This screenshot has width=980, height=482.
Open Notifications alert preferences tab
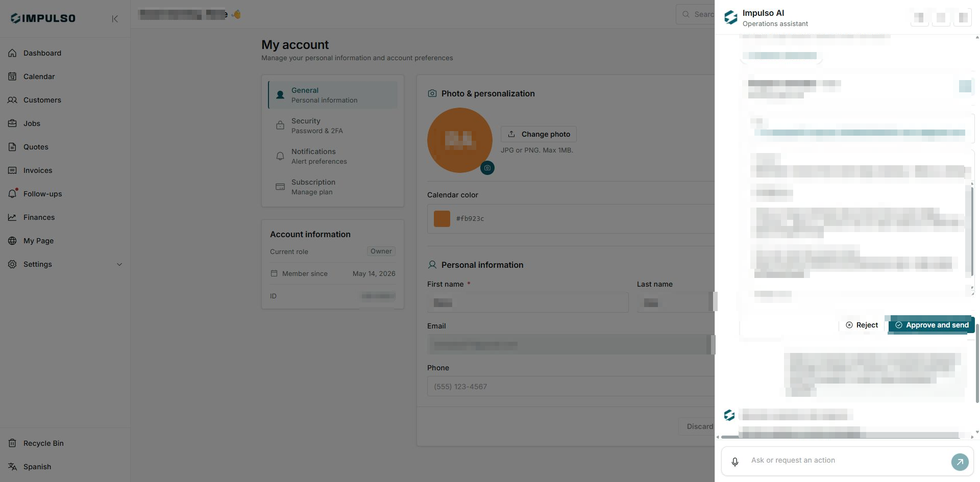tap(333, 156)
